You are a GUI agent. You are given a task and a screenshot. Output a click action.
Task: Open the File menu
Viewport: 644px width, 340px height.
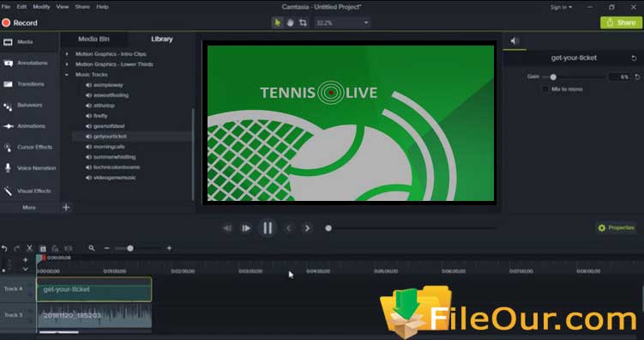(x=6, y=7)
